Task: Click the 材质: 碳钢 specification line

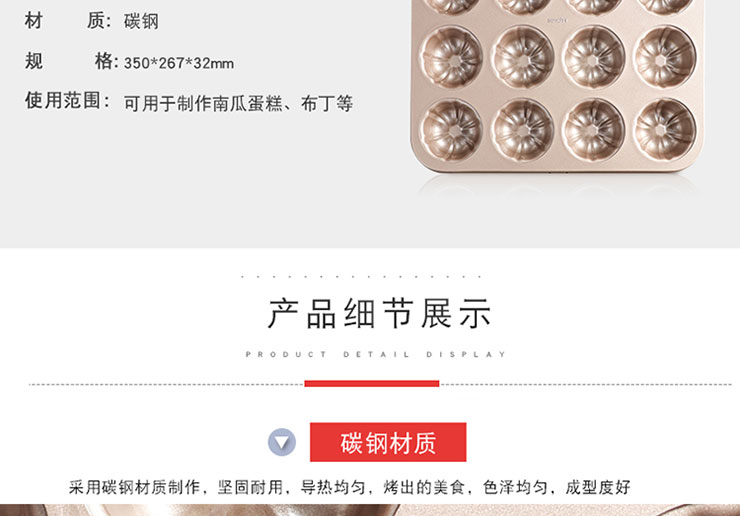Action: coord(92,21)
